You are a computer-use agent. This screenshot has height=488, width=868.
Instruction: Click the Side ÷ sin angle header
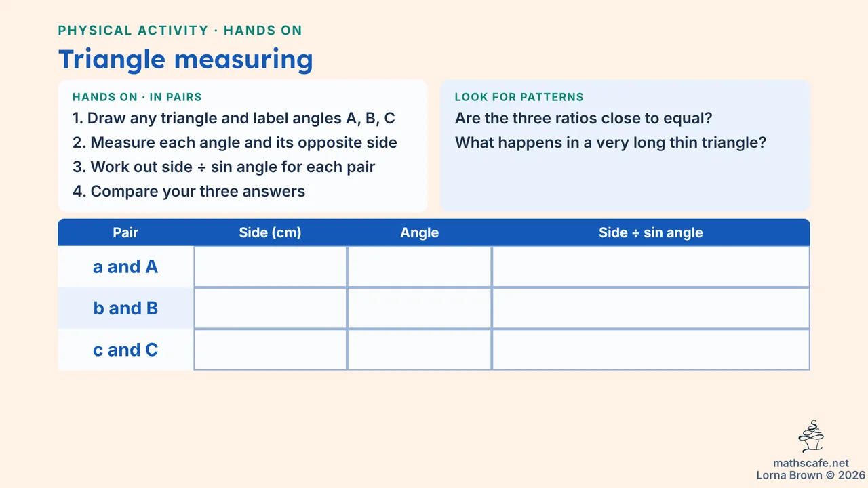click(x=651, y=232)
